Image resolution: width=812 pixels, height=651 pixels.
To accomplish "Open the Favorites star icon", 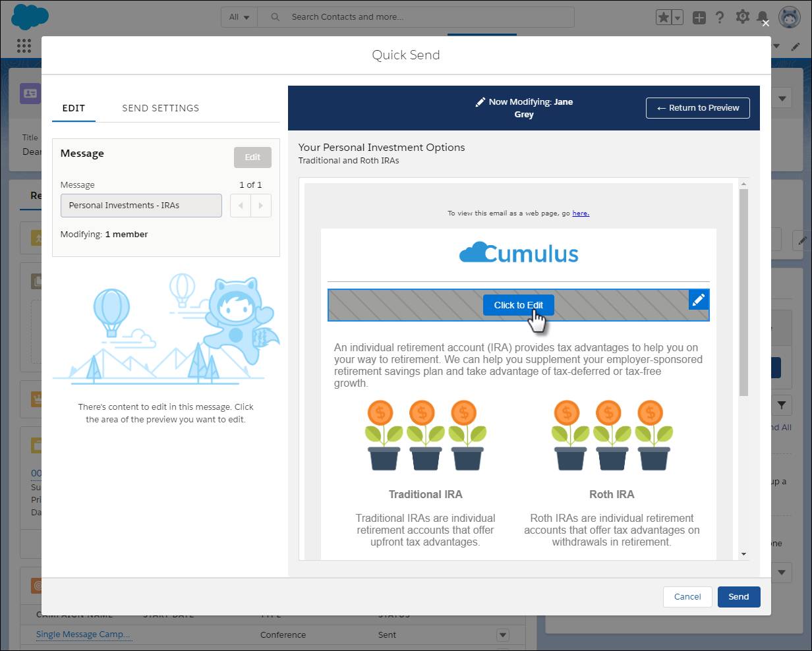I will pyautogui.click(x=664, y=18).
